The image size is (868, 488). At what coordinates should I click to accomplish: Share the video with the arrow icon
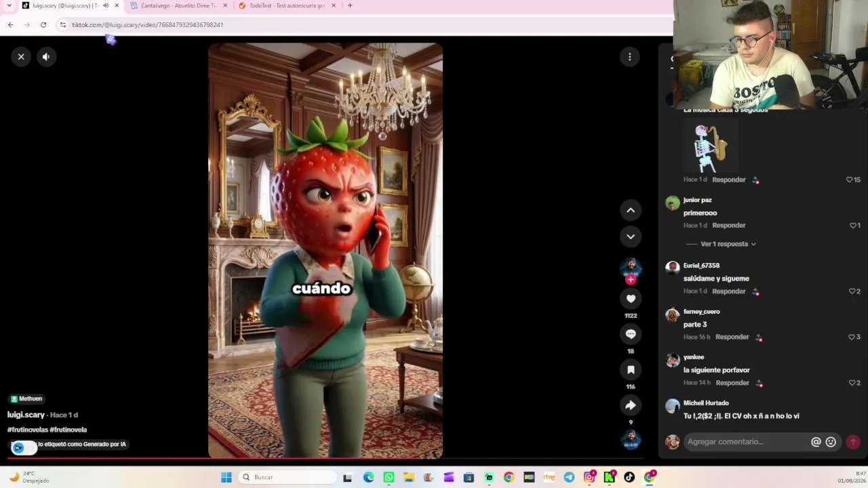coord(631,405)
